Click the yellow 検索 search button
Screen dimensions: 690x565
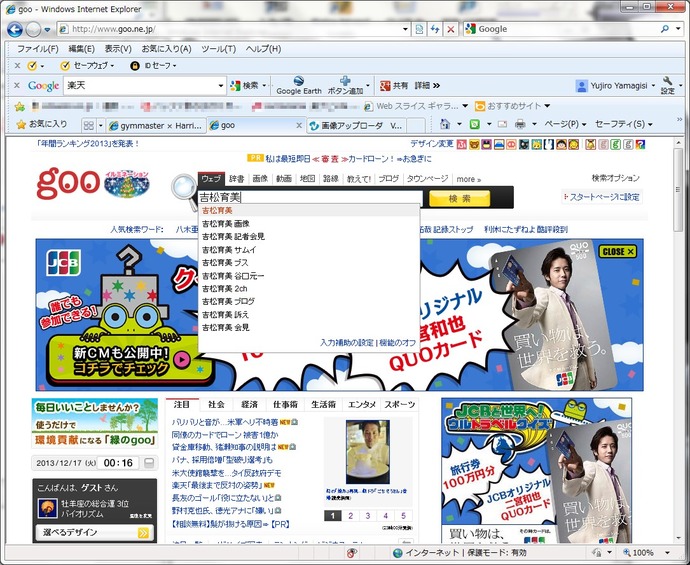tap(459, 198)
